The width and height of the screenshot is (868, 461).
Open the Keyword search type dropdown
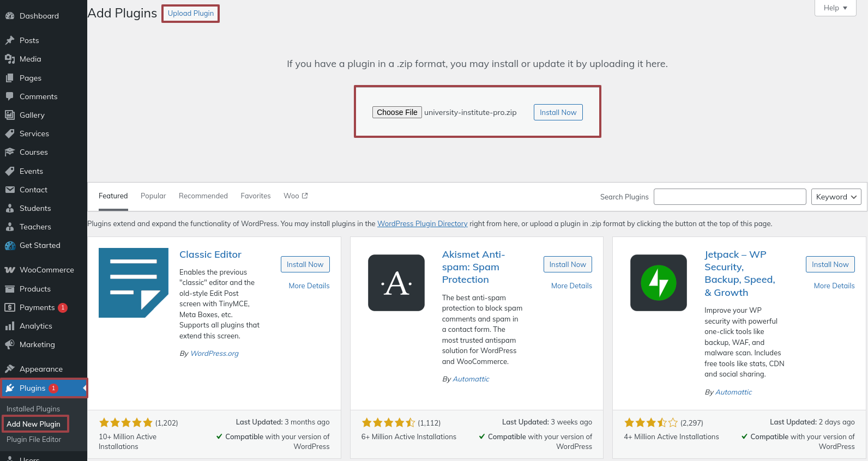[836, 197]
